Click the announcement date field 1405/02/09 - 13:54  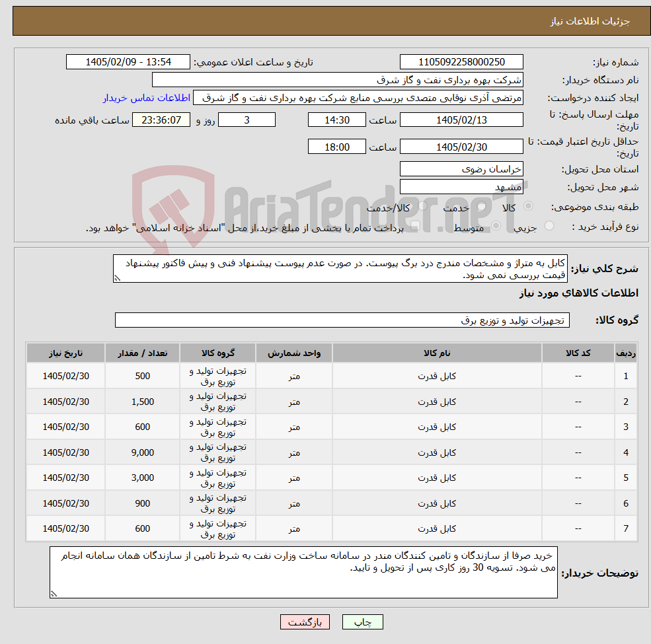coord(128,62)
